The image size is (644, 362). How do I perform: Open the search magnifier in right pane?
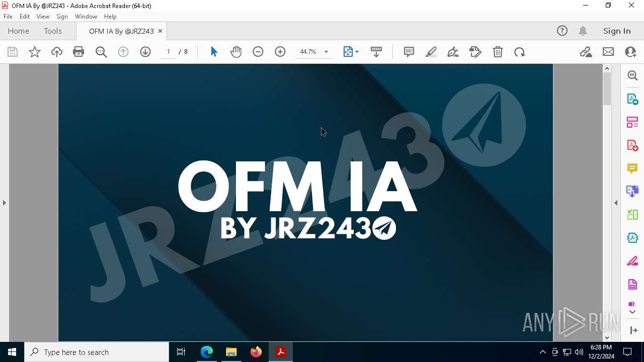632,75
